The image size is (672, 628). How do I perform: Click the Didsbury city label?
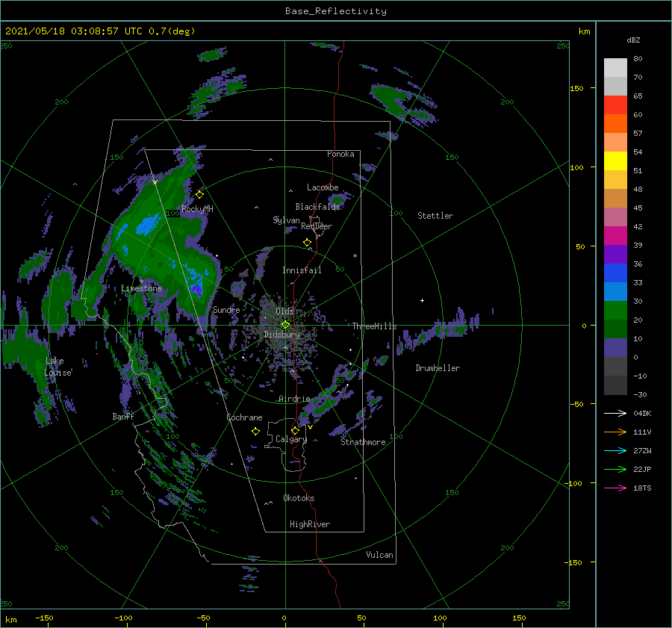[x=282, y=335]
